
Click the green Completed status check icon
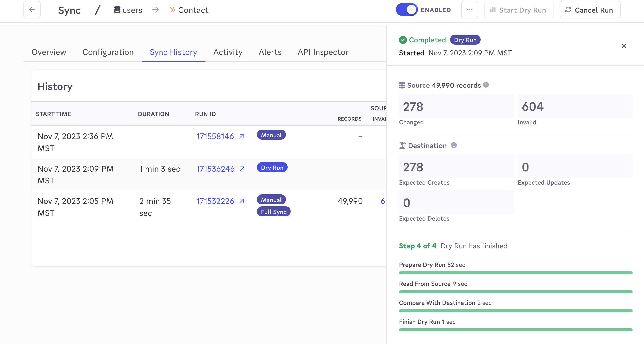tap(402, 40)
